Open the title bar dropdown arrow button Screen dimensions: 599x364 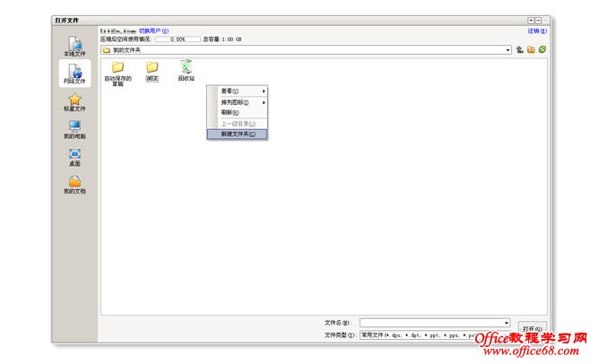531,21
